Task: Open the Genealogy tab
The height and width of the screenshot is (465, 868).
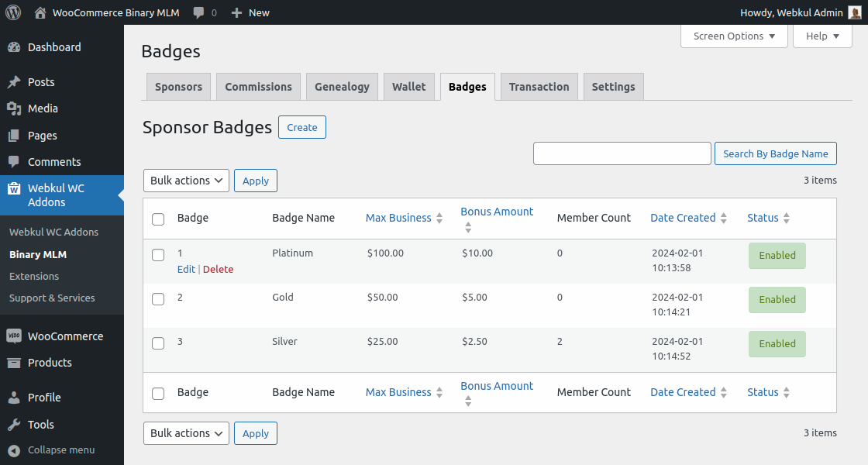Action: tap(342, 86)
